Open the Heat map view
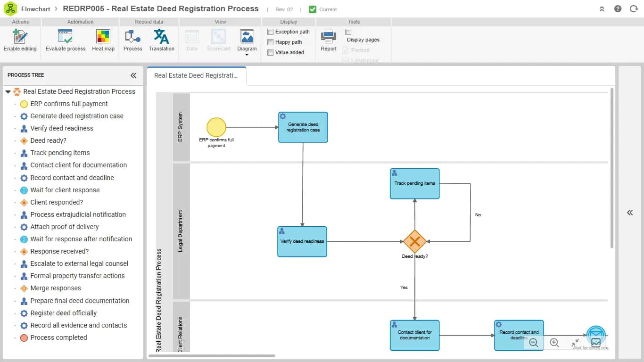Screen dimensions: 644x362 point(103,37)
